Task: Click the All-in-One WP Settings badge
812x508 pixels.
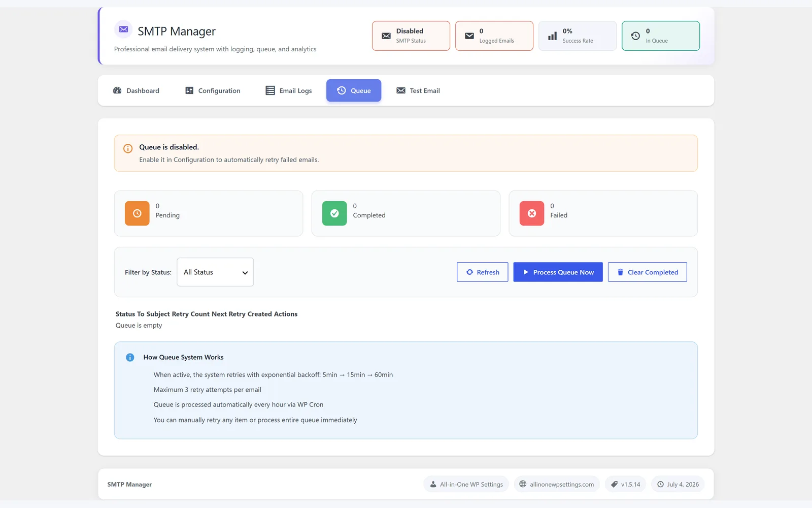Action: coord(466,485)
